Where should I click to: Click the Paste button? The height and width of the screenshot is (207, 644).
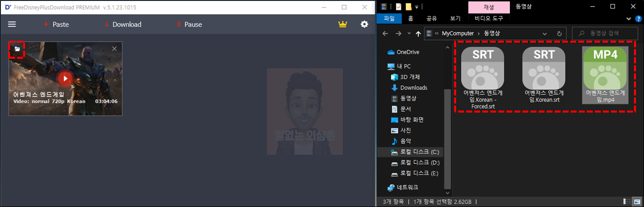coord(56,24)
